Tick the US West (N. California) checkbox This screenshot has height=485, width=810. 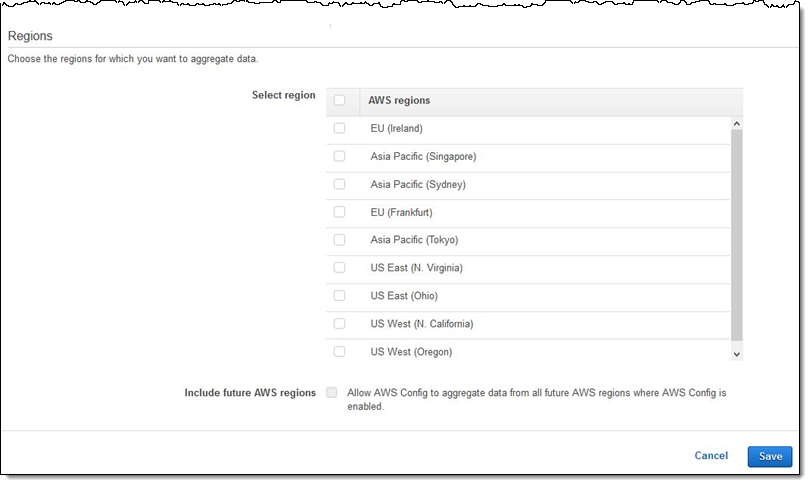(340, 324)
